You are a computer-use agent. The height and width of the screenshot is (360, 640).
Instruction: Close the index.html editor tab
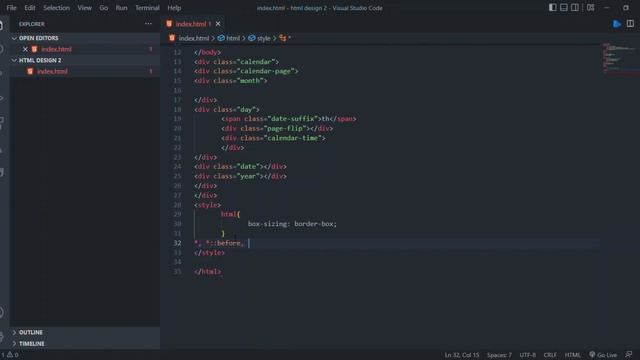click(x=218, y=24)
